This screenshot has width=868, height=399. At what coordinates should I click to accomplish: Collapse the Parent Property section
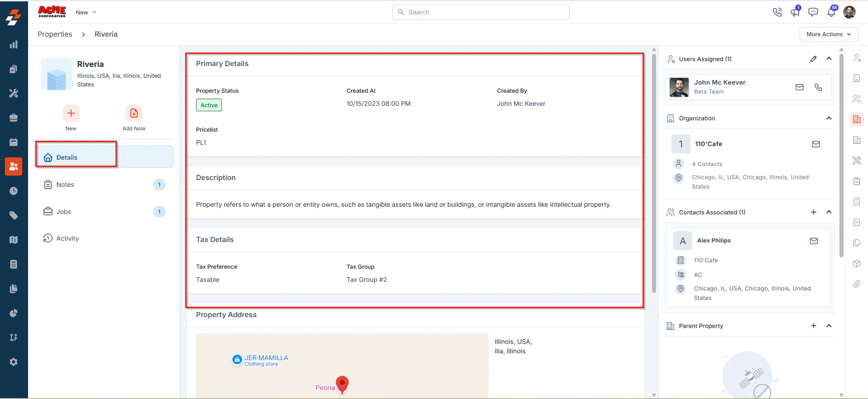pyautogui.click(x=829, y=326)
